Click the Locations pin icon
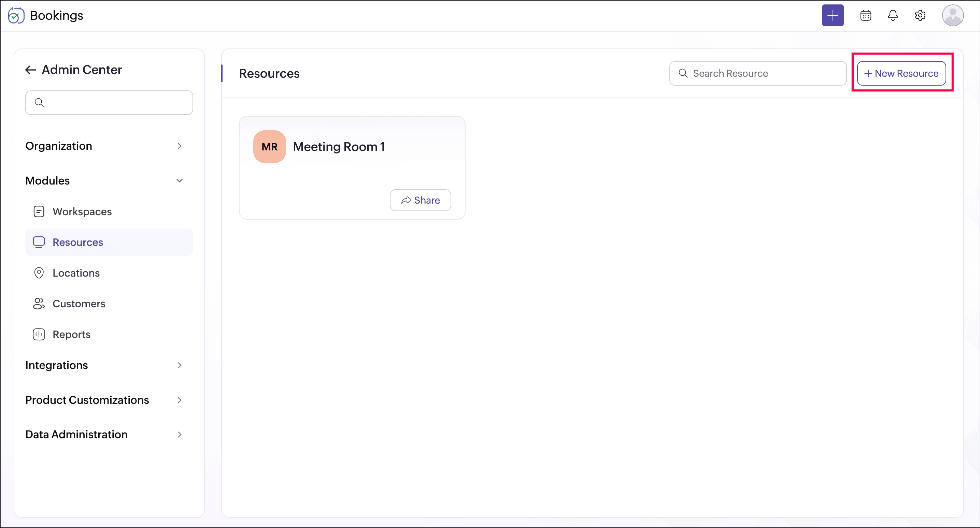980x528 pixels. 39,273
